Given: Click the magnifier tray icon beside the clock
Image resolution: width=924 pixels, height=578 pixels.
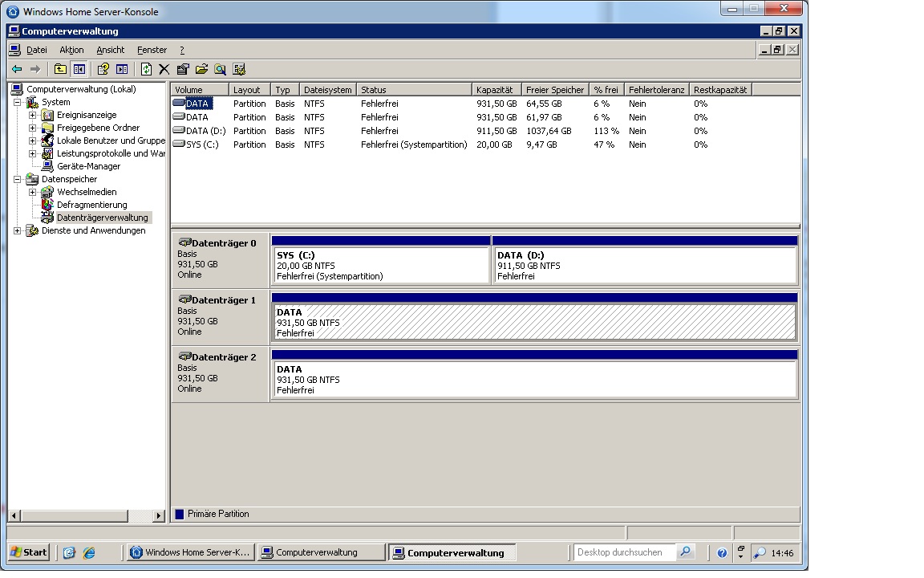Looking at the screenshot, I should pyautogui.click(x=760, y=552).
